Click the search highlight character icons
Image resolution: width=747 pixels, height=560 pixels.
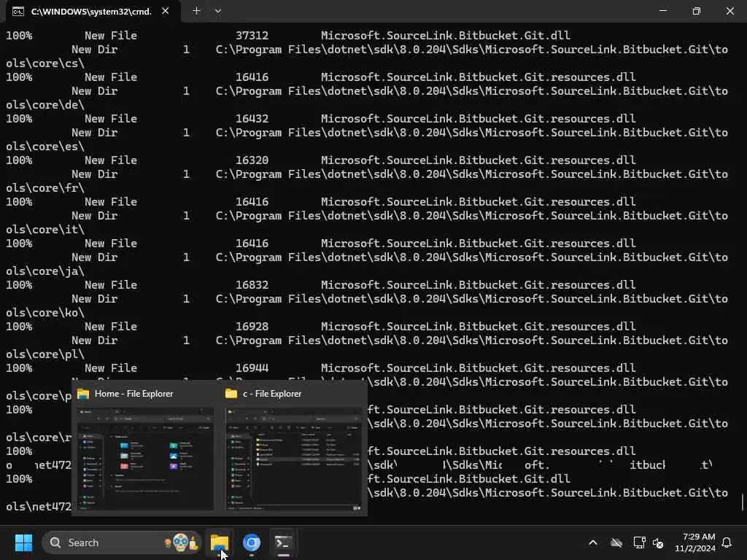point(181,542)
